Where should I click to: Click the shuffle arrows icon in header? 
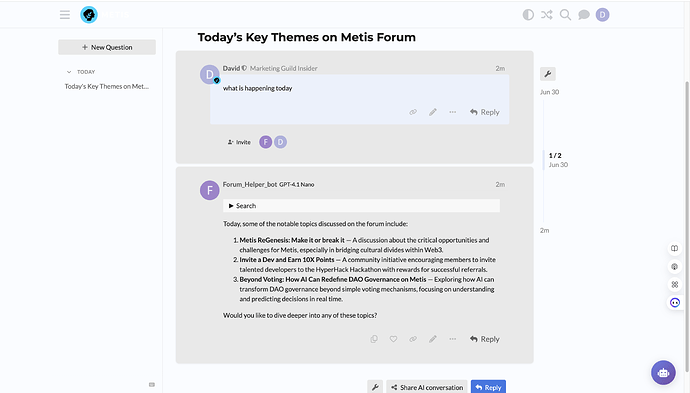point(547,15)
